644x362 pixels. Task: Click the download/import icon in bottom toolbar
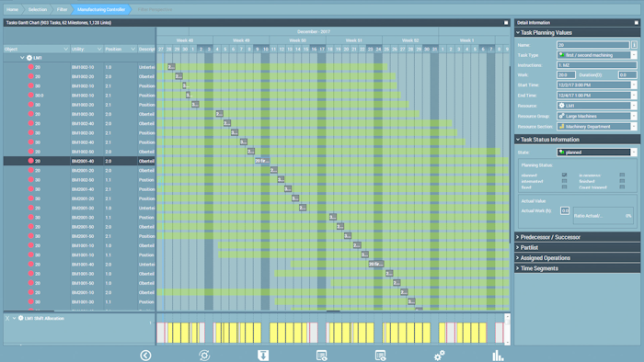pyautogui.click(x=263, y=356)
